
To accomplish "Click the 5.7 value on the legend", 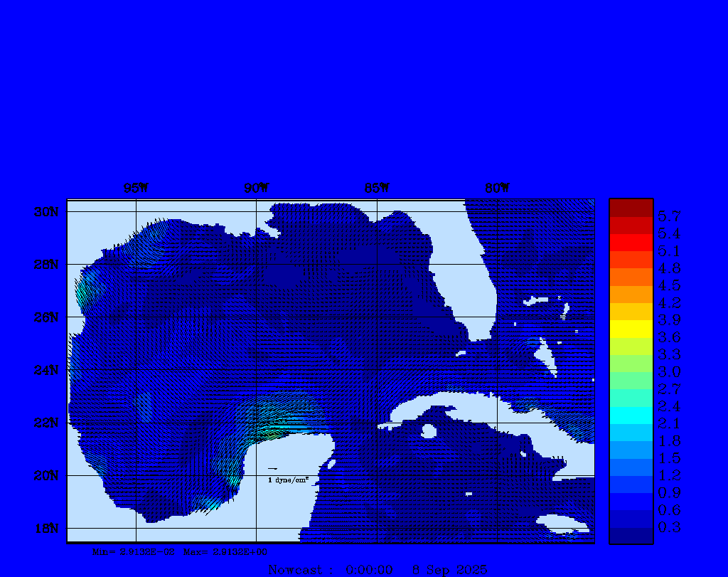I will point(669,216).
